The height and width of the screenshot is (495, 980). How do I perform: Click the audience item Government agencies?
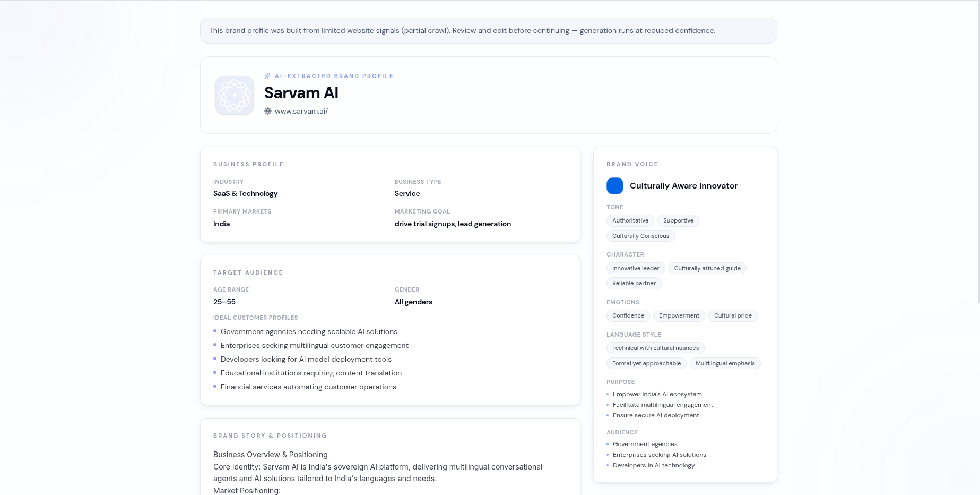coord(645,445)
